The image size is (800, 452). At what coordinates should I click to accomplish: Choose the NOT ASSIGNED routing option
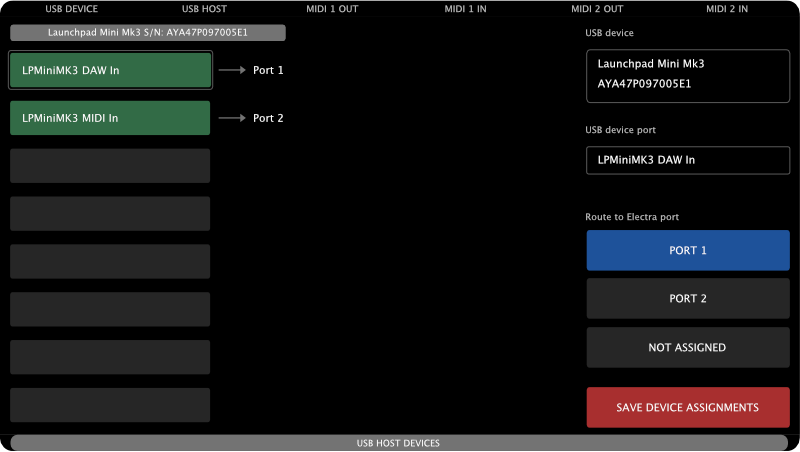tap(688, 347)
